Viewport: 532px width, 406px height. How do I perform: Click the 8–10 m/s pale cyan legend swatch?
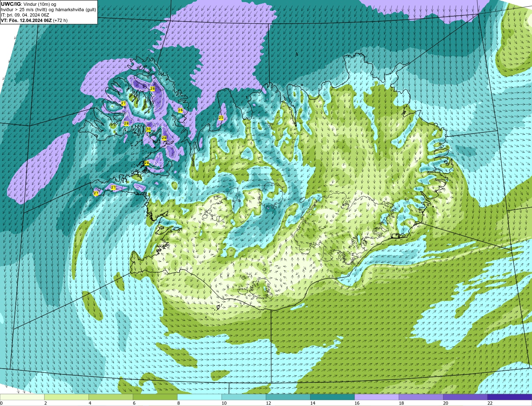[199, 397]
